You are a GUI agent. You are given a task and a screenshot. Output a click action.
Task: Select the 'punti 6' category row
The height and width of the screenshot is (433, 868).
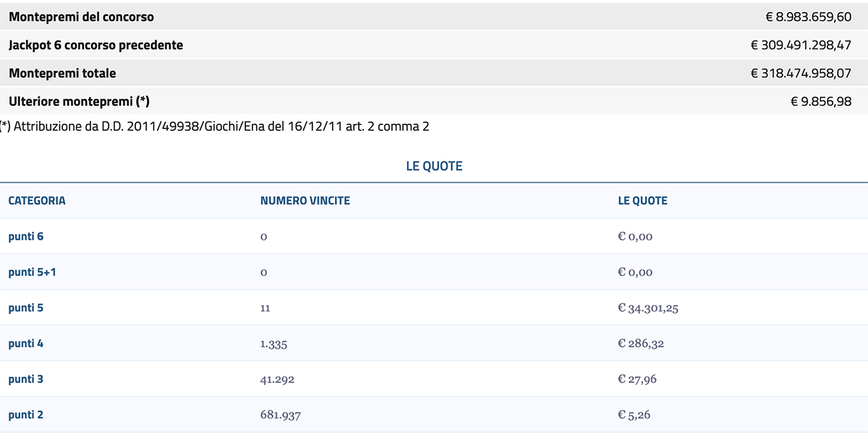click(x=26, y=236)
